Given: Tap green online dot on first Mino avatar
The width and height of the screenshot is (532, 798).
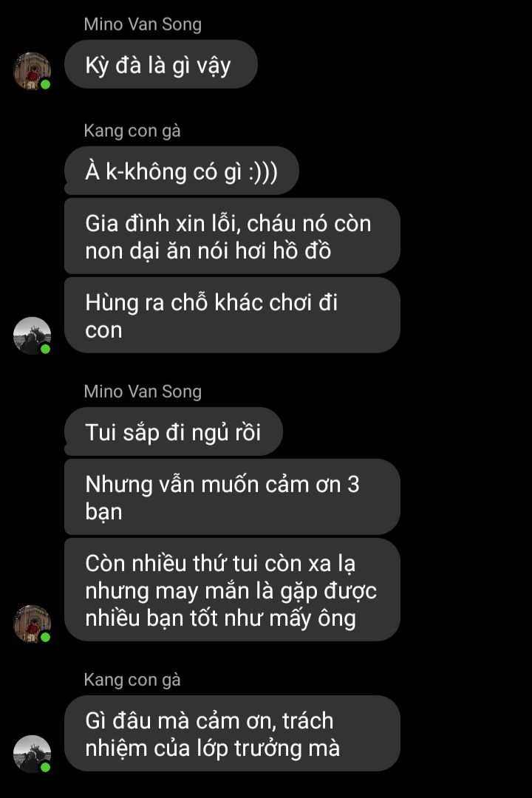Looking at the screenshot, I should (x=45, y=84).
